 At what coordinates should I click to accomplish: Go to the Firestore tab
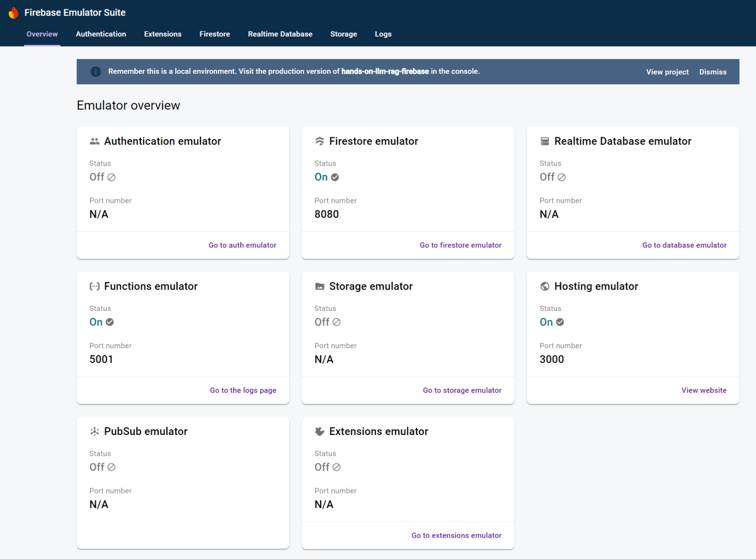tap(215, 34)
